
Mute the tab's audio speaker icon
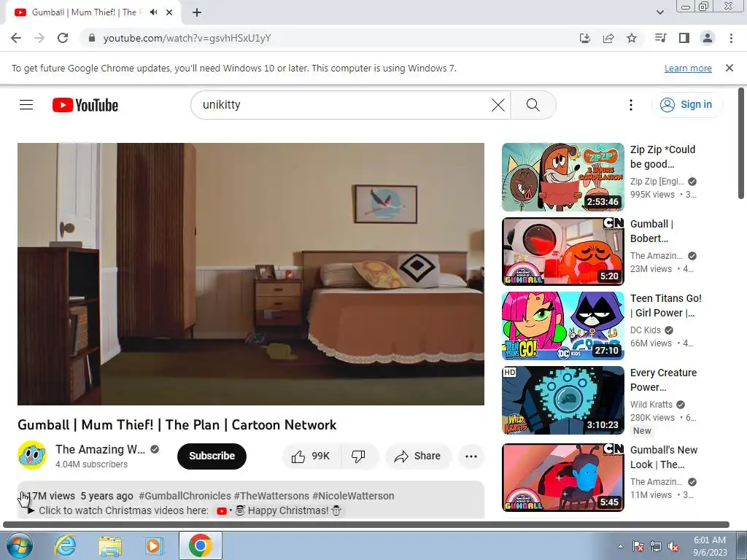pyautogui.click(x=153, y=12)
